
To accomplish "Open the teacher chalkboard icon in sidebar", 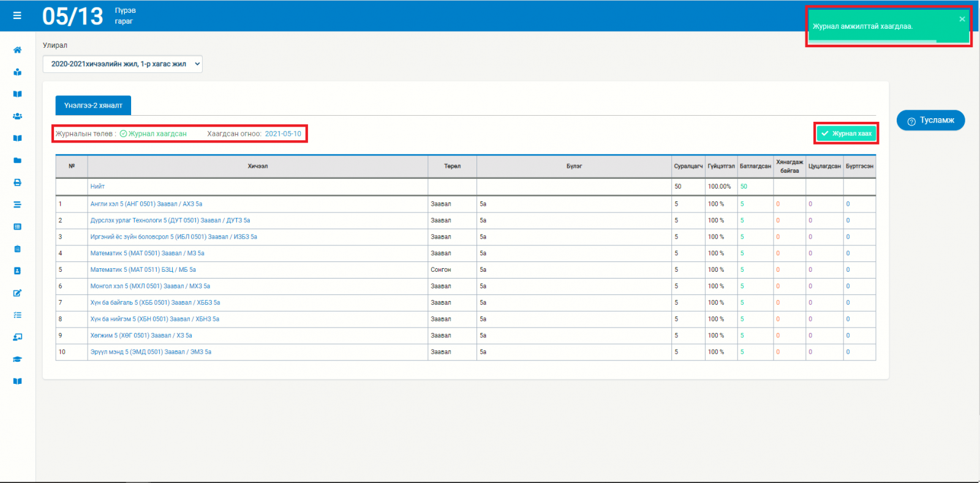I will (x=17, y=337).
